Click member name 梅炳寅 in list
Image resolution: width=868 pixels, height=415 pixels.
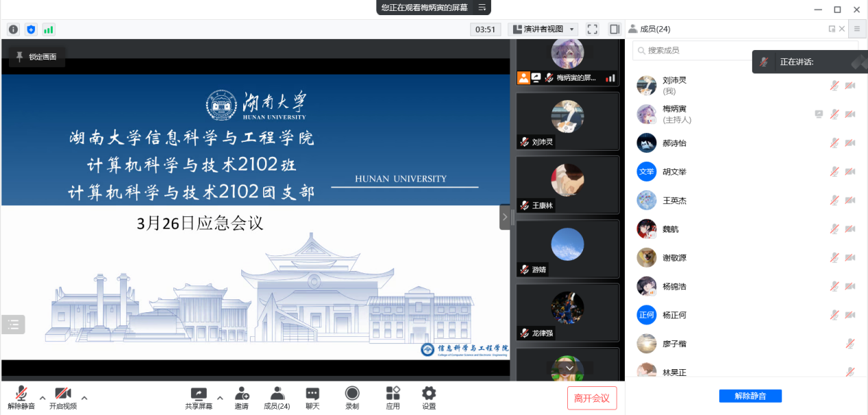pos(674,109)
